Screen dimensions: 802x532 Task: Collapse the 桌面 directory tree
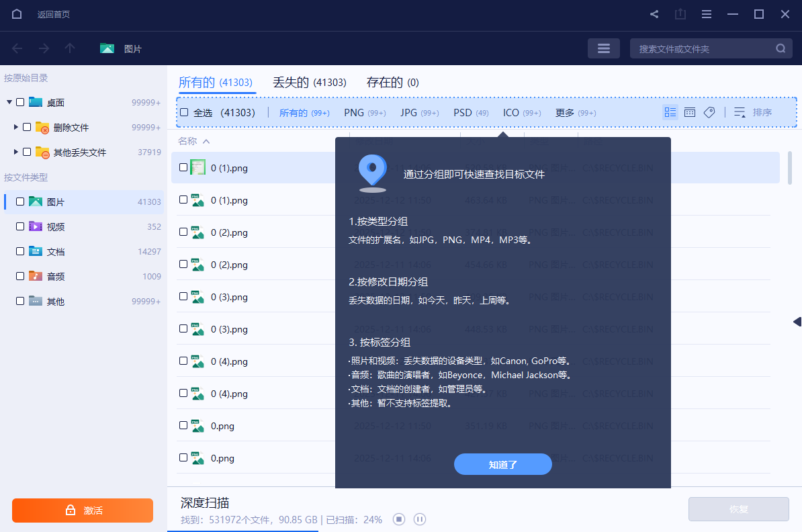pos(9,102)
